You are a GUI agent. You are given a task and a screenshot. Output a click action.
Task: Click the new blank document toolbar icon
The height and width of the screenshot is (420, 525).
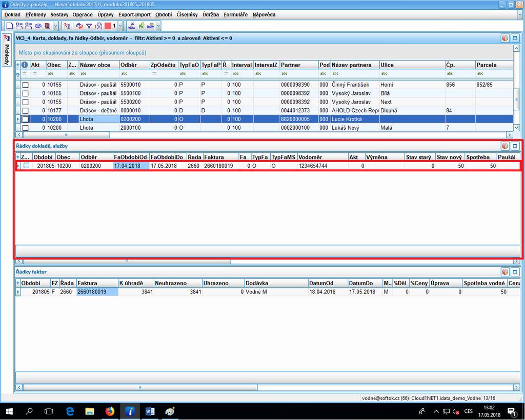(9, 26)
